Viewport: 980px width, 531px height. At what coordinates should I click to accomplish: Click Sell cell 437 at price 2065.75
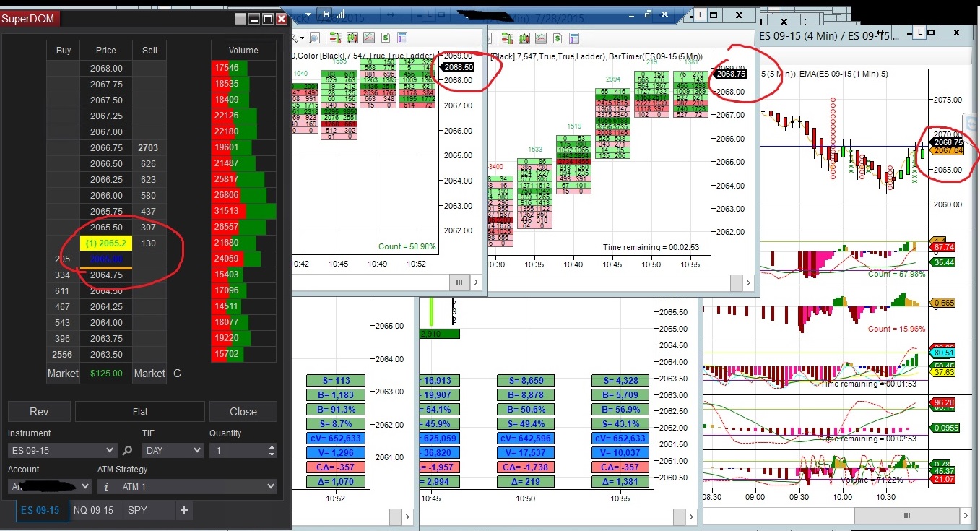click(149, 212)
